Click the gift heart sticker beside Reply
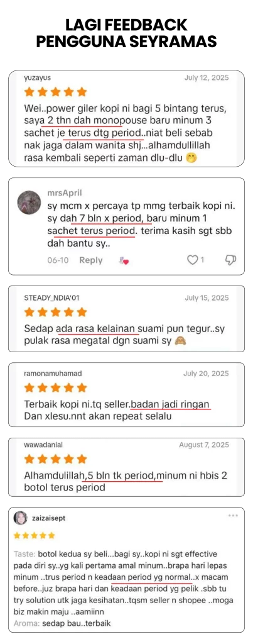Viewport: 253px width, 644px height. coord(124,260)
